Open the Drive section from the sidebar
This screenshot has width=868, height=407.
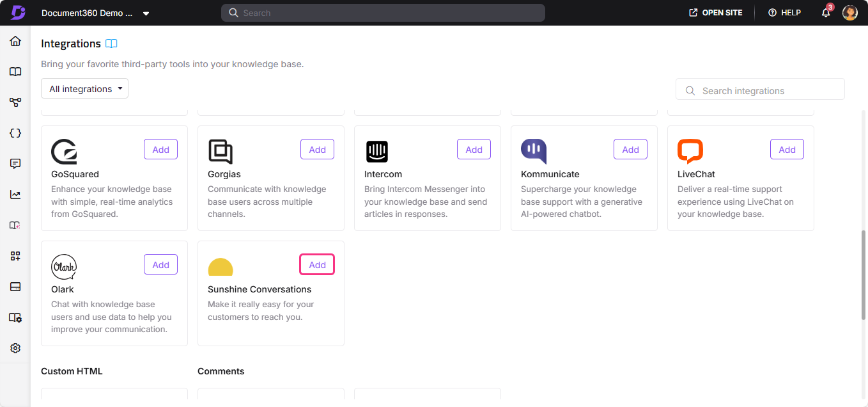click(15, 287)
